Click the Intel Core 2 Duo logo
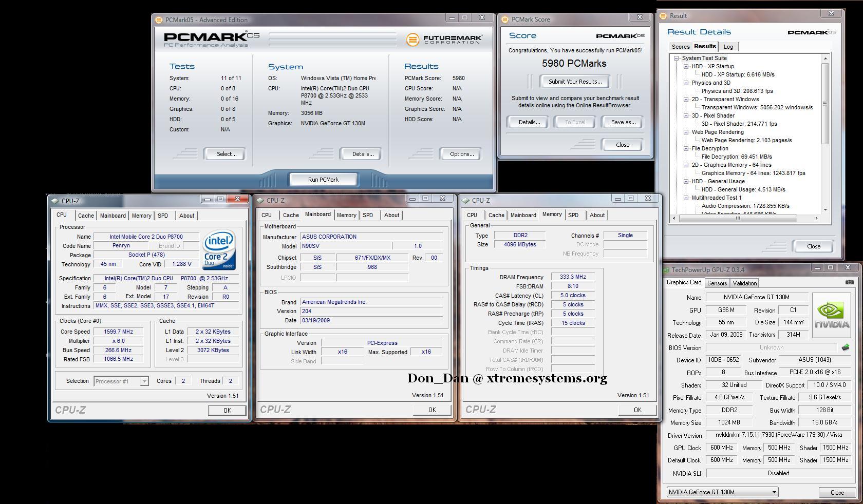The width and height of the screenshot is (863, 504). coord(219,250)
